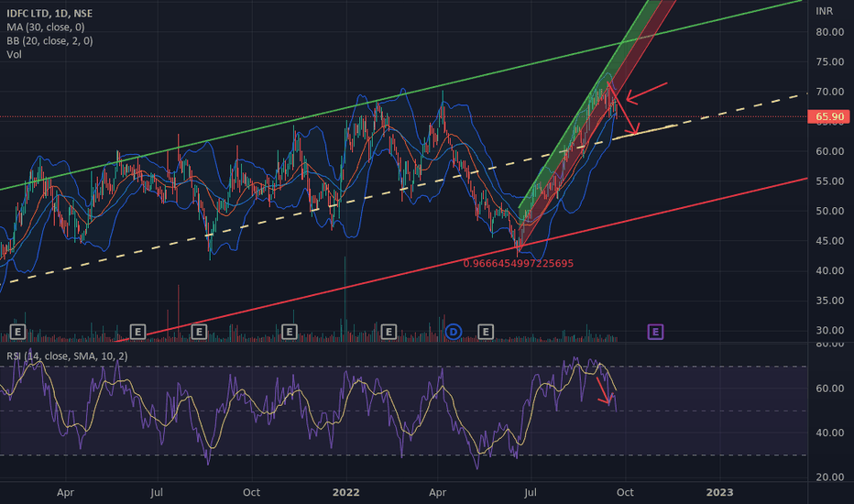Viewport: 854px width, 504px height.
Task: Click the 20.00 RSI axis value
Action: click(830, 477)
